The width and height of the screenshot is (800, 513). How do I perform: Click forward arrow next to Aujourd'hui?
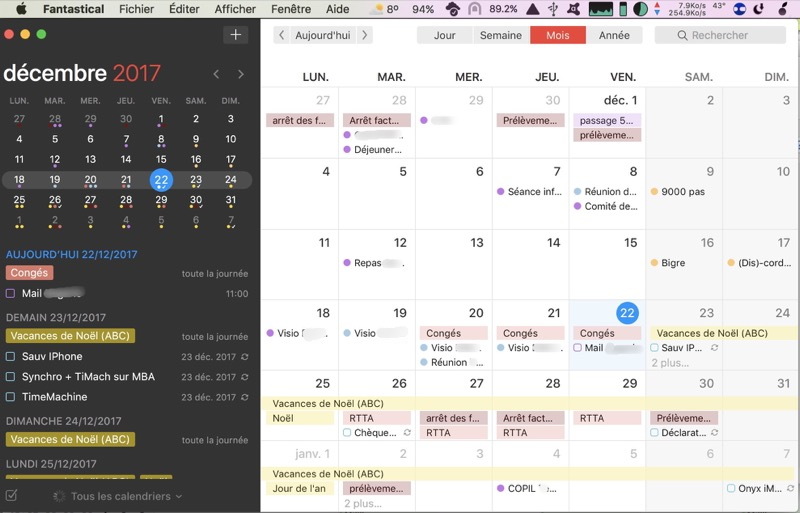[365, 35]
